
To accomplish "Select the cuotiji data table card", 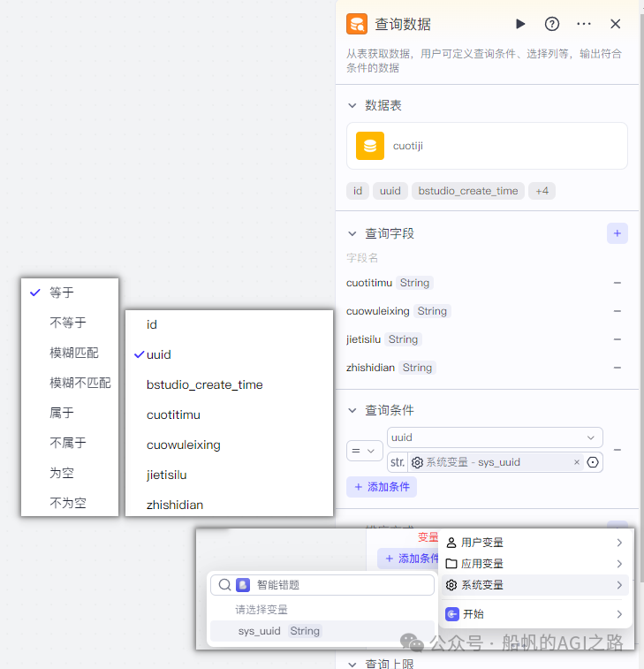I will [487, 146].
